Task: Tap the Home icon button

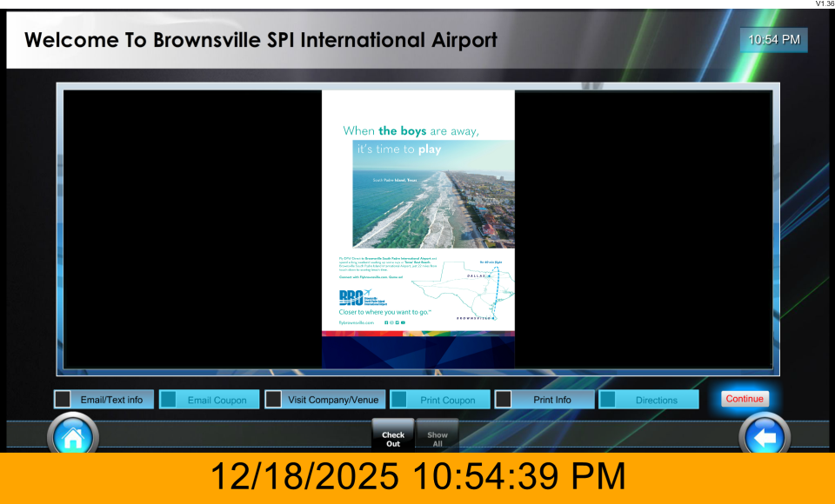Action: click(x=72, y=437)
